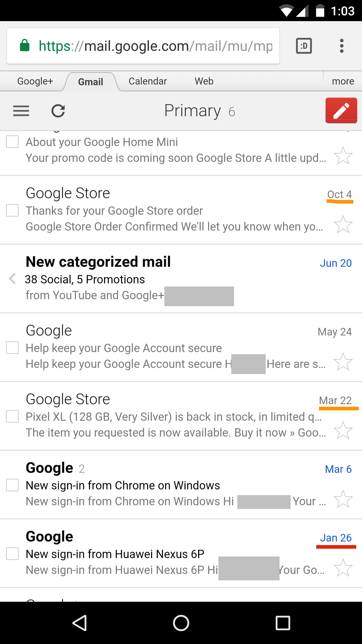Screen dimensions: 362x644
Task: Switch to the Calendar tab
Action: point(148,81)
